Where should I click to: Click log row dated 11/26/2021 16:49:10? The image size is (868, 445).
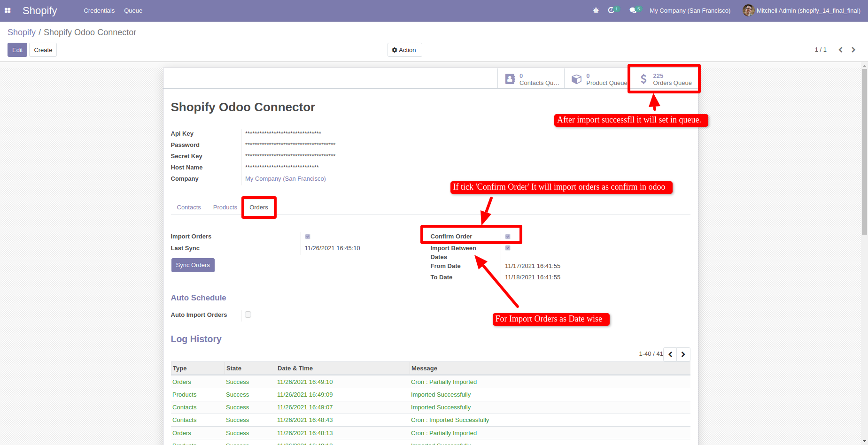[x=431, y=382]
